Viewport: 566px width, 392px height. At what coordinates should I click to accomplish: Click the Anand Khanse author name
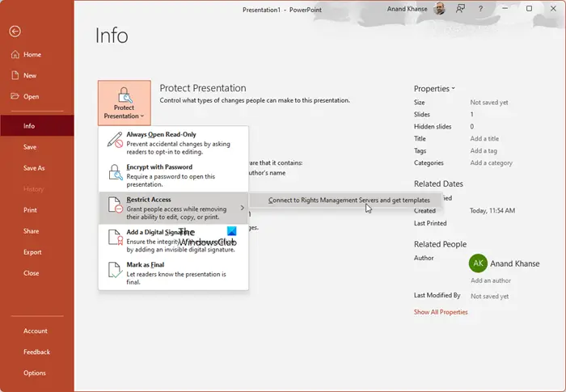pyautogui.click(x=515, y=263)
